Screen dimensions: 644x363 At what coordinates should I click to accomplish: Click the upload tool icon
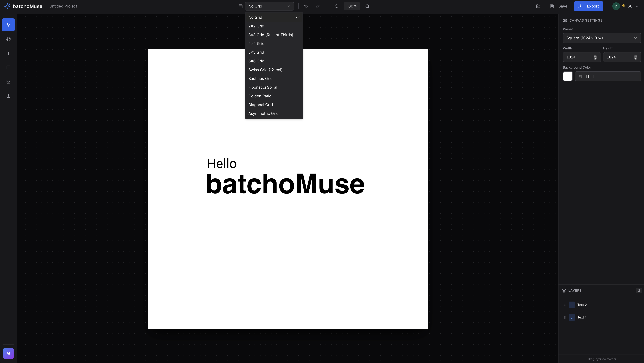[x=8, y=96]
